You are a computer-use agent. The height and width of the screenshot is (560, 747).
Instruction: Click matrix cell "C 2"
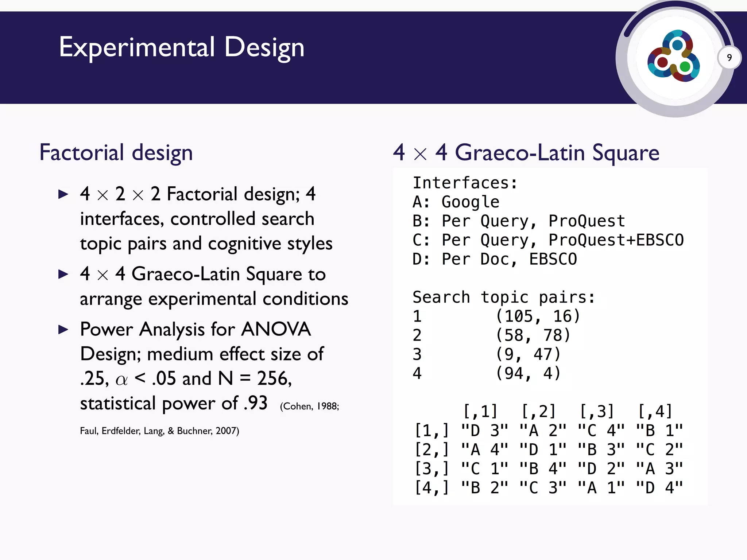(x=659, y=450)
